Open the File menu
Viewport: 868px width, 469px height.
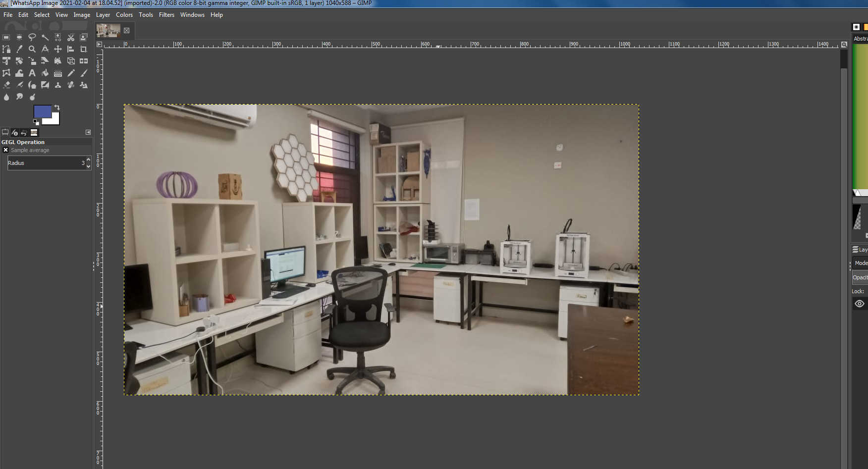point(8,15)
